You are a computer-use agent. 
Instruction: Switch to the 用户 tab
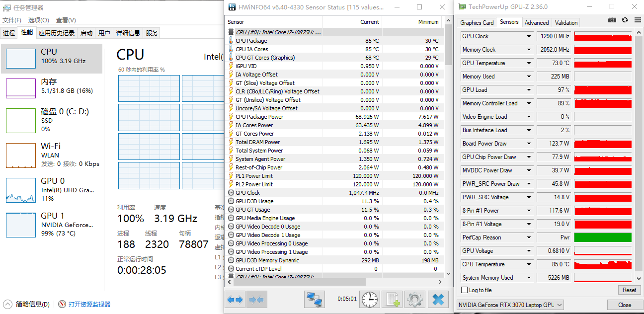coord(104,33)
